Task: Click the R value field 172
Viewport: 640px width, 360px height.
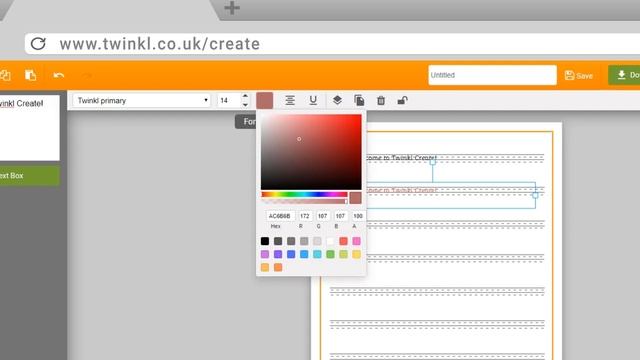Action: [304, 216]
